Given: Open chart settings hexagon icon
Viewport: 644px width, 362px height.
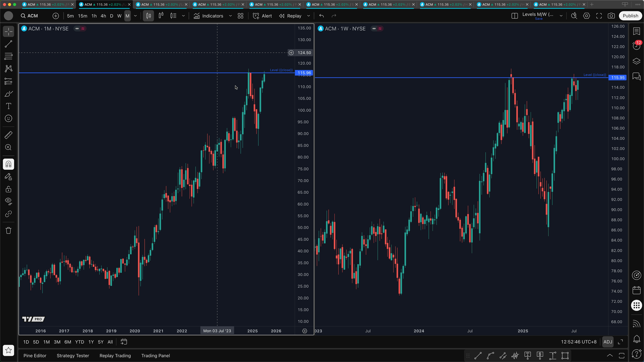Looking at the screenshot, I should point(586,16).
